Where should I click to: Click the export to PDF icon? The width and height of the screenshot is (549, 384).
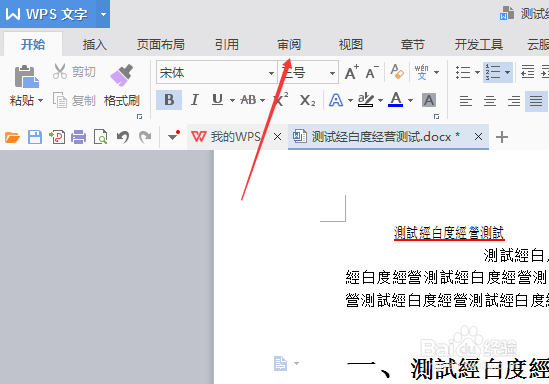tap(57, 137)
